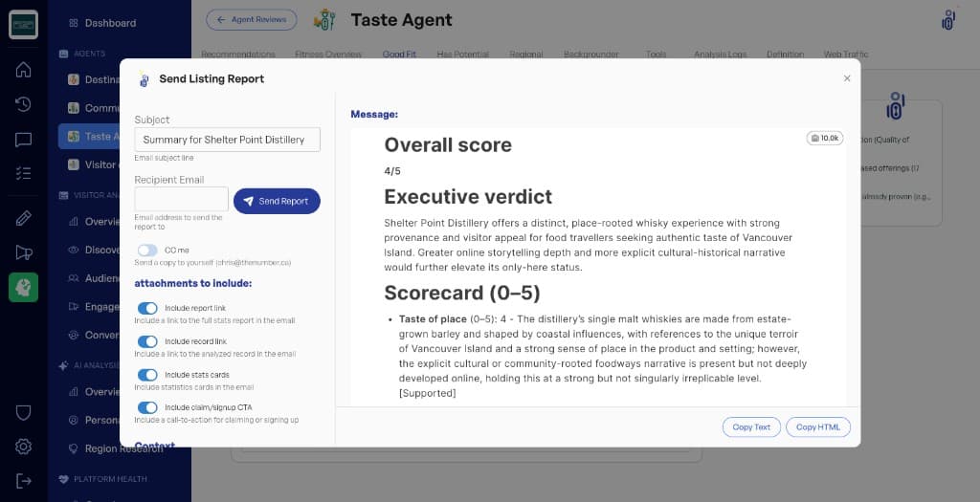Open the History clock icon in the left rail
Viewport: 980px width, 502px height.
23,104
